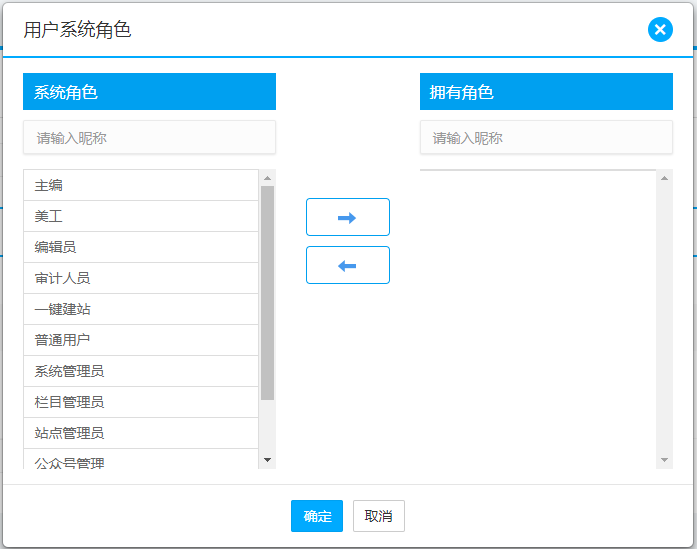Select the 系统管理员 role
Viewport: 697px width, 549px height.
coord(141,371)
